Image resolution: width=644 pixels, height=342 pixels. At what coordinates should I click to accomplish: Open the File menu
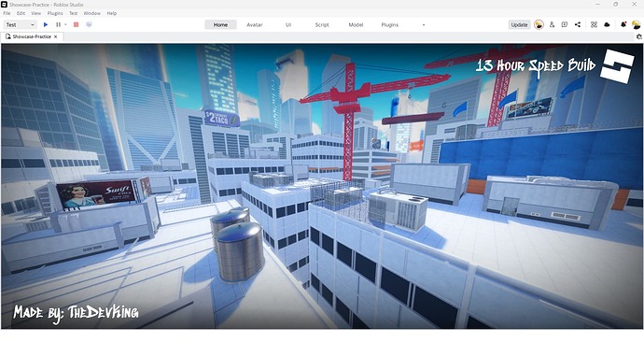click(7, 13)
